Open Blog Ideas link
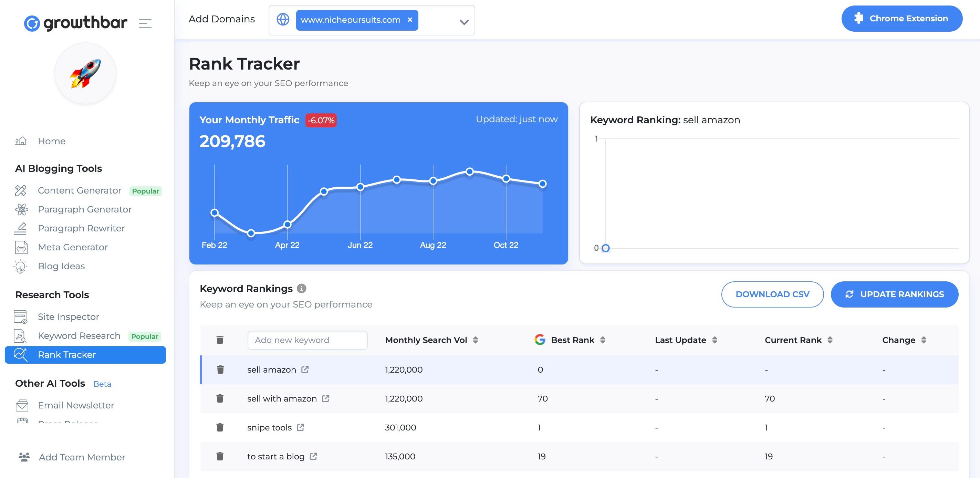The width and height of the screenshot is (980, 478). tap(61, 267)
